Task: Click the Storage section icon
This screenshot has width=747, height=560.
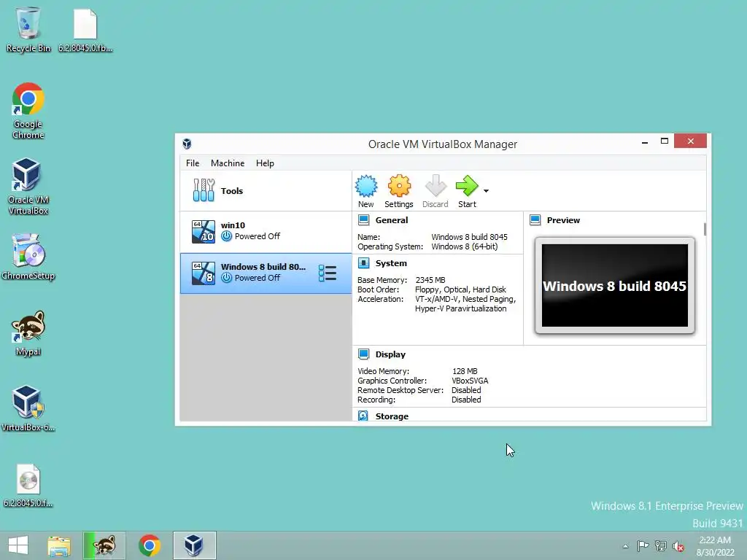Action: click(x=363, y=416)
